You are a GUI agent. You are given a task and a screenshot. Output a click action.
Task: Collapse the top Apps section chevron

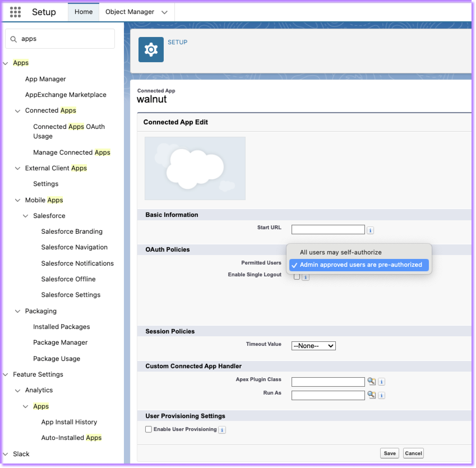[5, 63]
